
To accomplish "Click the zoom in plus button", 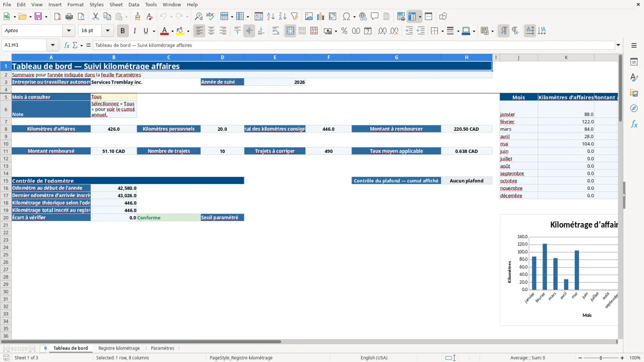I will (x=623, y=358).
